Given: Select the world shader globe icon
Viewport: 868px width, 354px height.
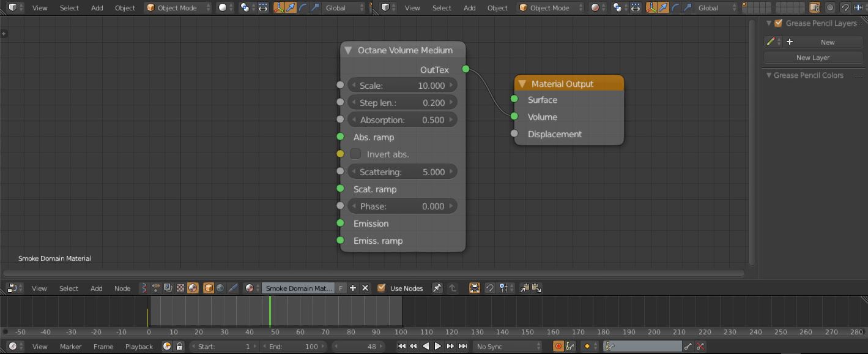Looking at the screenshot, I should pos(220,288).
